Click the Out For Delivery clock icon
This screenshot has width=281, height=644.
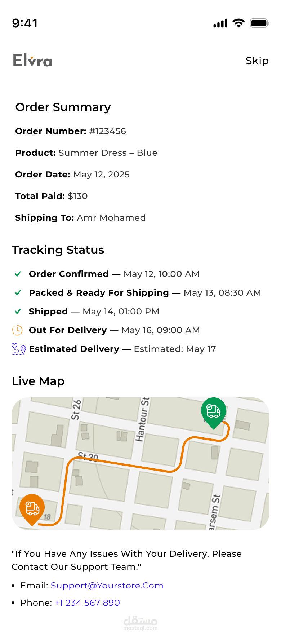pyautogui.click(x=17, y=330)
